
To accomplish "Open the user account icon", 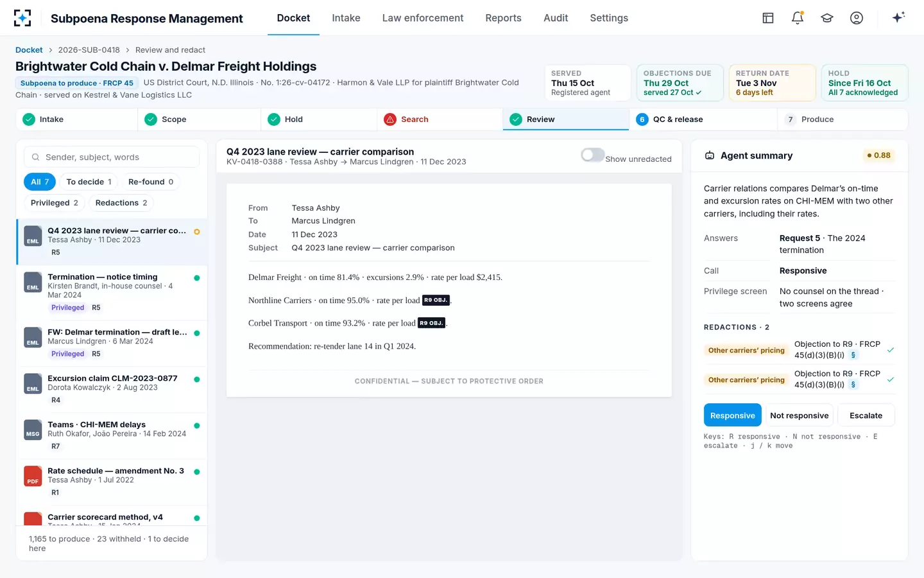I will click(857, 18).
